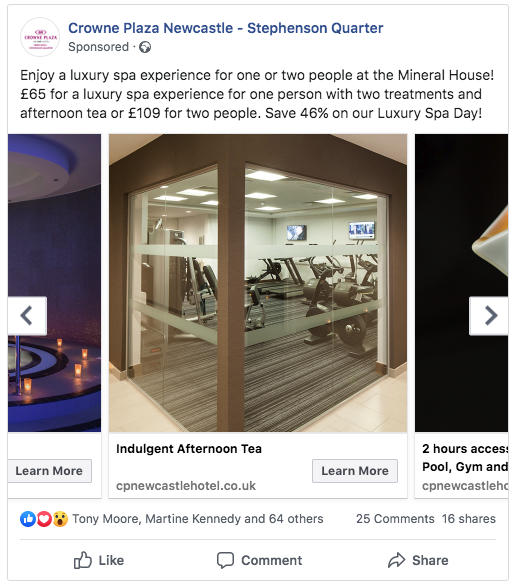Show the previous carousel card
Viewport: 512px width, 587px height.
tap(27, 316)
